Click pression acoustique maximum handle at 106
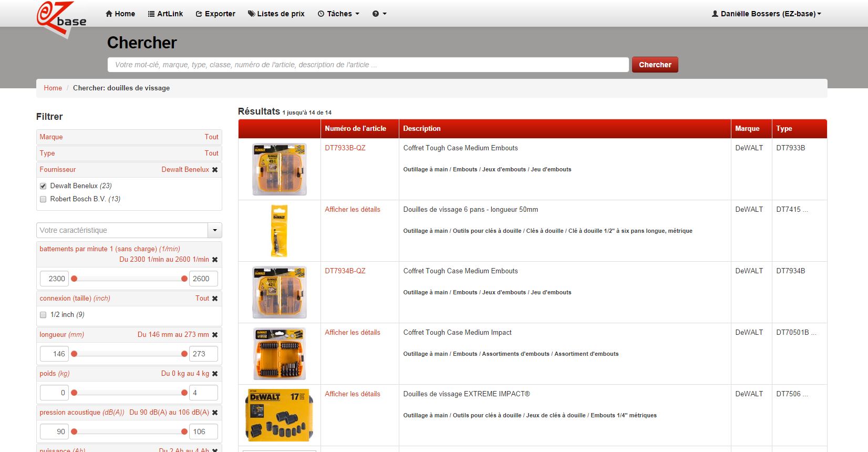The height and width of the screenshot is (452, 868). click(x=184, y=432)
